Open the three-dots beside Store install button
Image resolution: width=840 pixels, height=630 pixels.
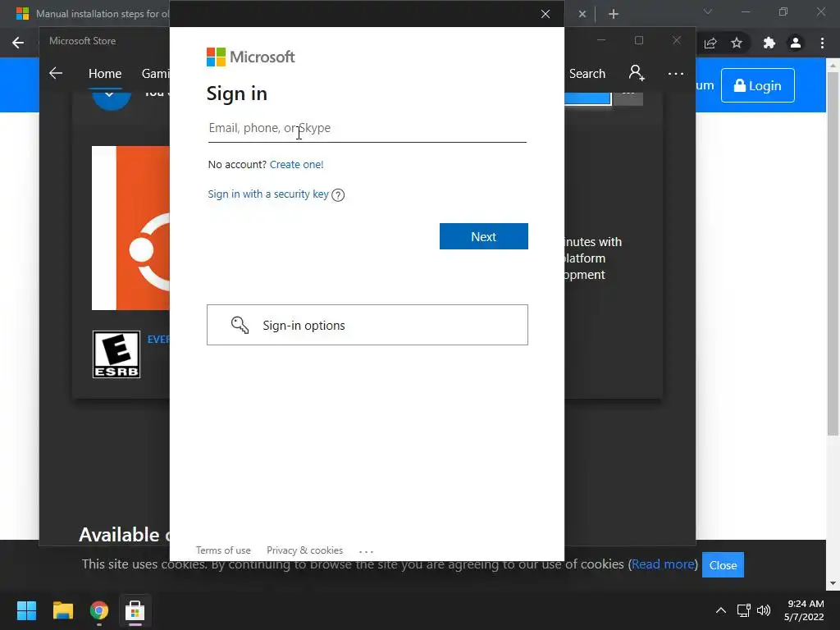628,98
